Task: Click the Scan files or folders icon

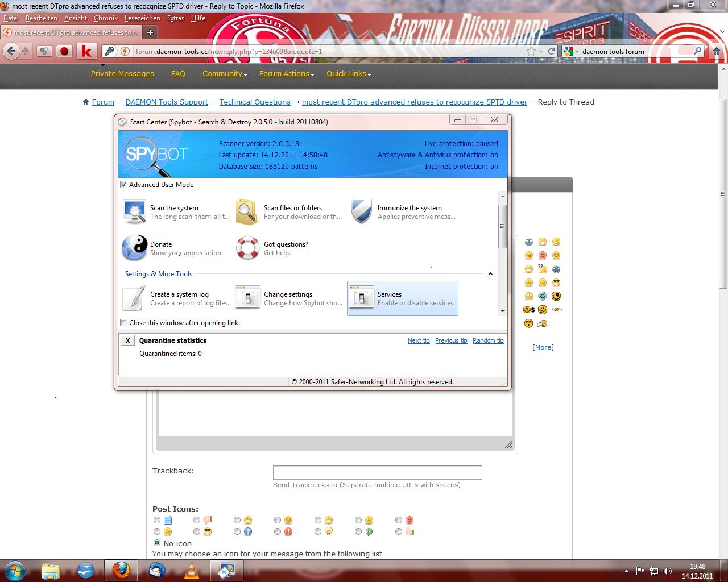Action: (x=247, y=212)
